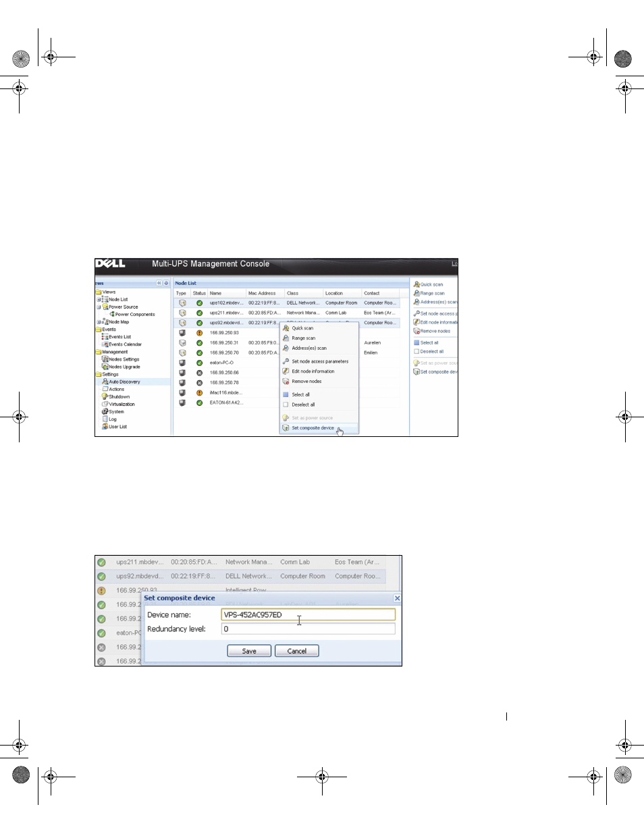The width and height of the screenshot is (644, 834).
Task: Collapse the Events folder
Action: pyautogui.click(x=99, y=330)
